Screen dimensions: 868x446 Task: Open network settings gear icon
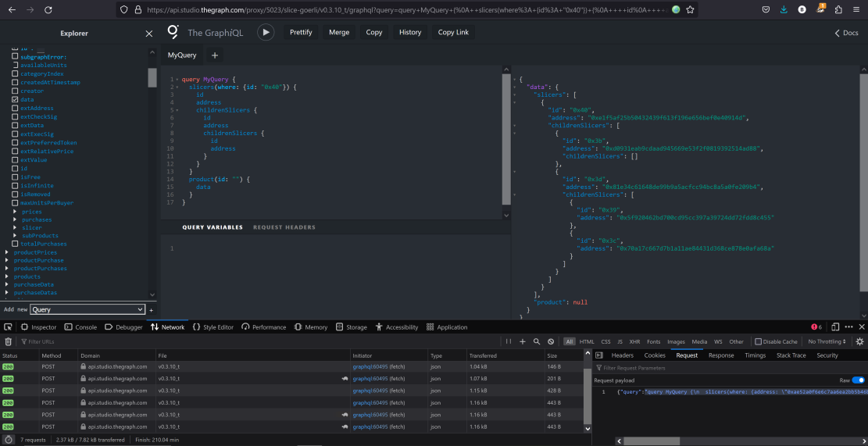(860, 341)
